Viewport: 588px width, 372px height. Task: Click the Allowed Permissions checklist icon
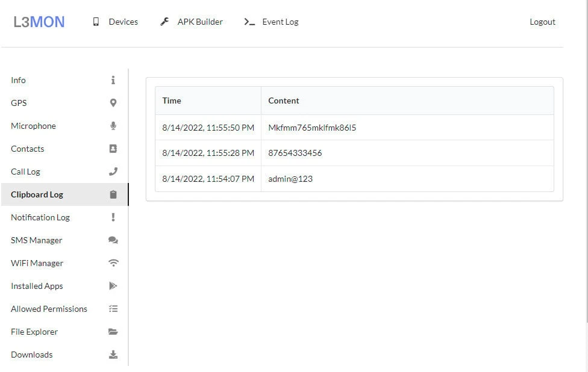[113, 309]
